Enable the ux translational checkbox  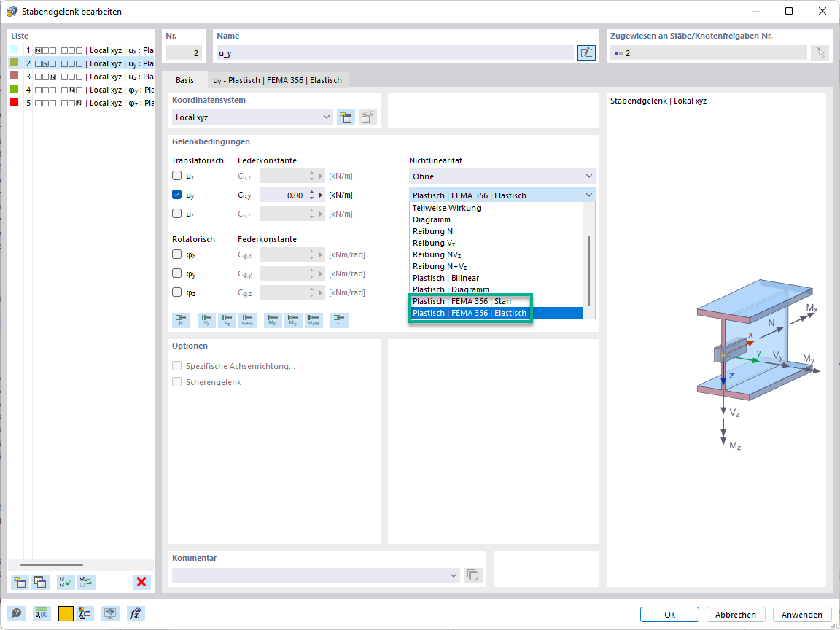[176, 176]
